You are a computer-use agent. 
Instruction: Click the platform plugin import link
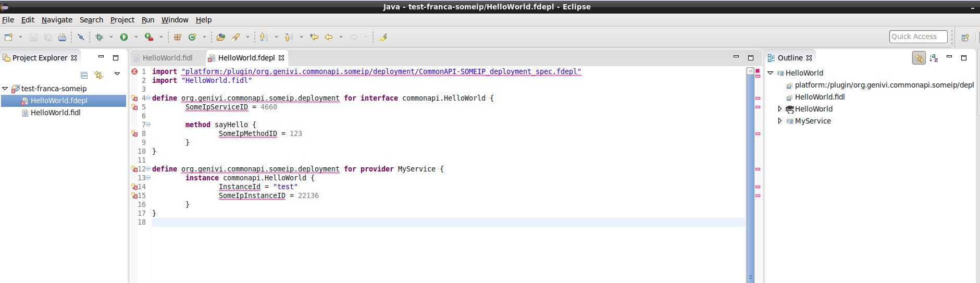[x=381, y=71]
